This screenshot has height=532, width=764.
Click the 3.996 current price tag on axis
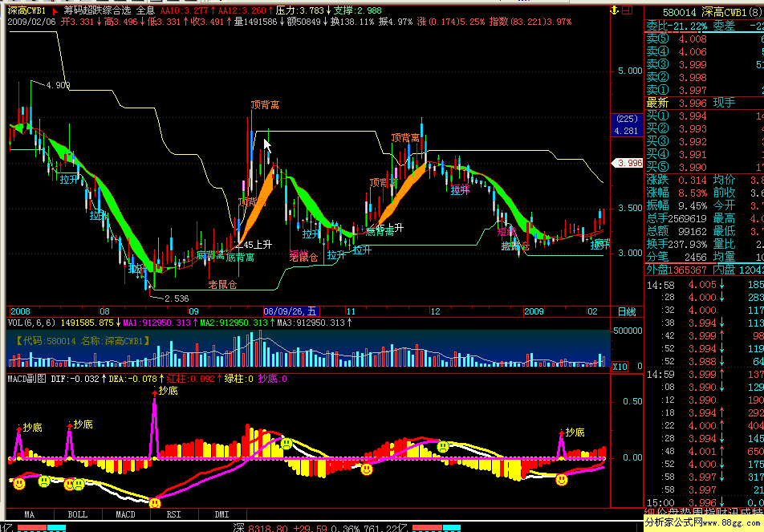[x=627, y=163]
